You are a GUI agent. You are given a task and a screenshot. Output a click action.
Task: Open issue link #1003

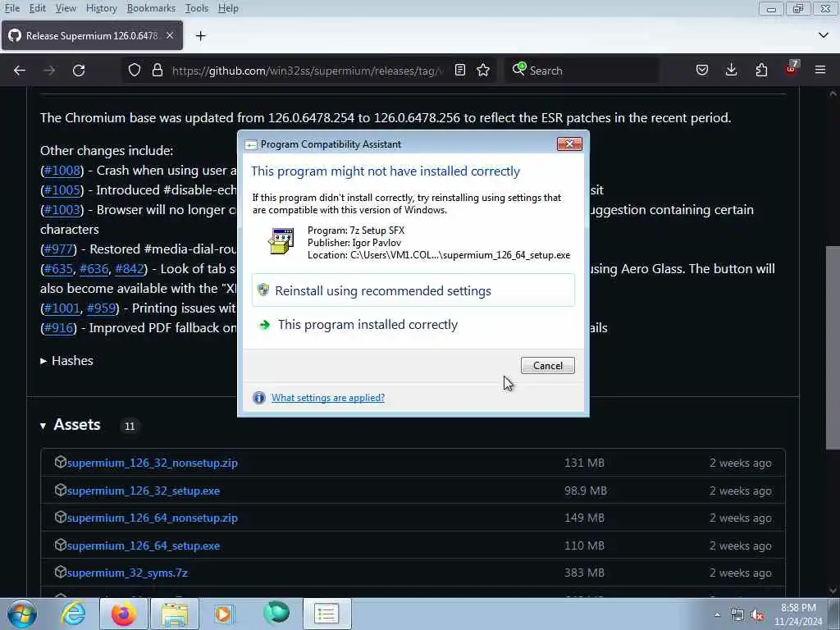click(x=62, y=210)
